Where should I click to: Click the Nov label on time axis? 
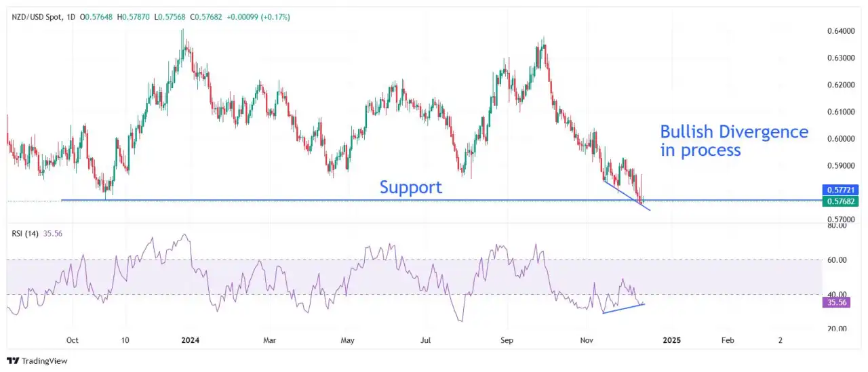[585, 340]
